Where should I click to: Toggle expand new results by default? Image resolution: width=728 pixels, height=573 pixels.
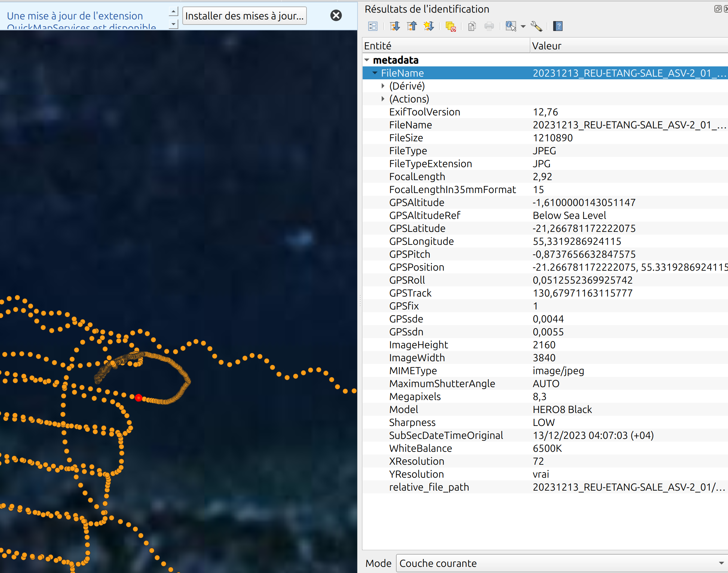point(429,26)
